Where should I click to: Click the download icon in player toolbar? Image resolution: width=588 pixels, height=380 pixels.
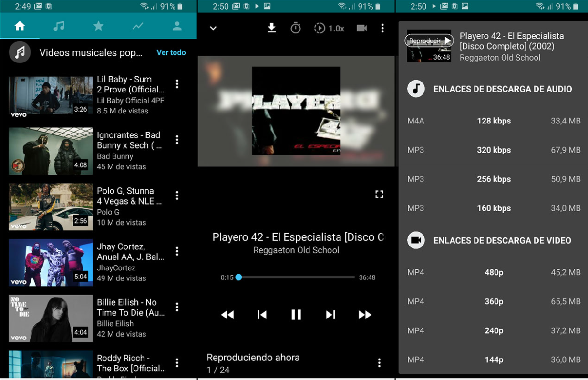coord(271,28)
